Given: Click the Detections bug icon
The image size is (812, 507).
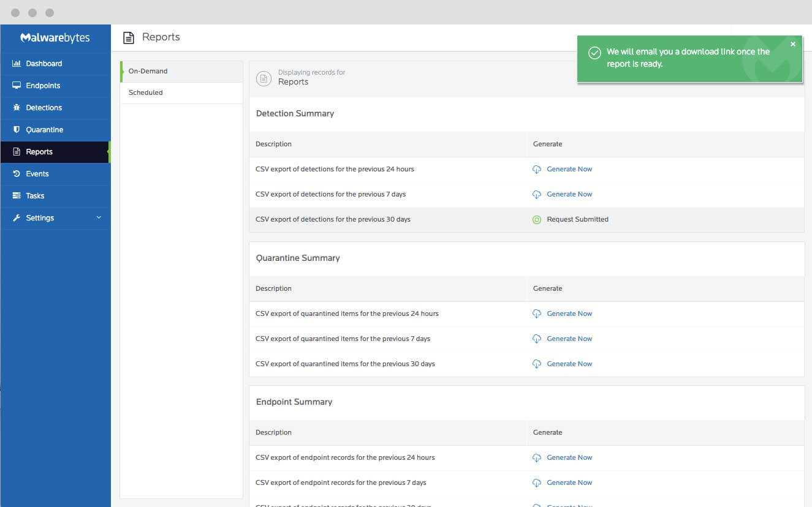Looking at the screenshot, I should tap(17, 108).
